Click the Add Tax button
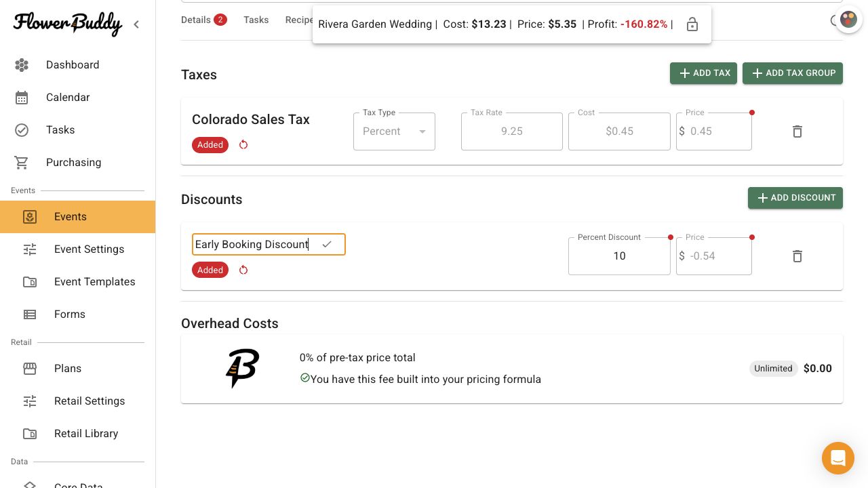This screenshot has width=868, height=488. click(x=703, y=73)
